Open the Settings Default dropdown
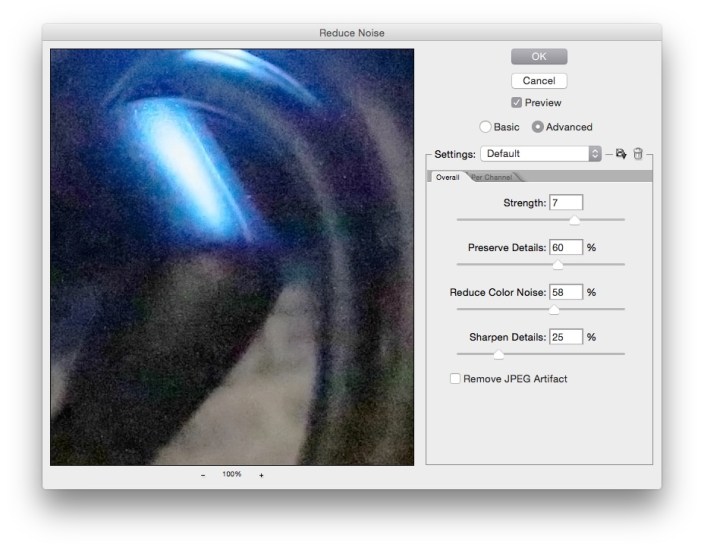The height and width of the screenshot is (550, 704). 540,154
